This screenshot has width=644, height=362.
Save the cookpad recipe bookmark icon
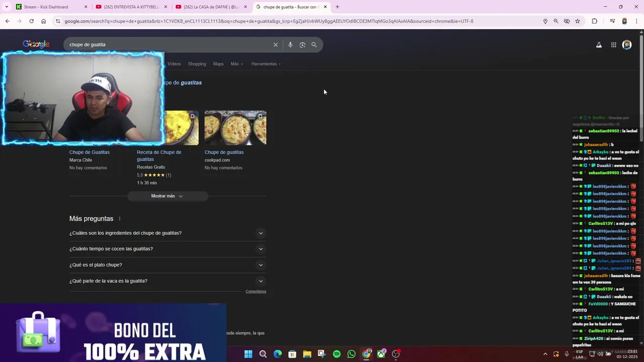pyautogui.click(x=260, y=116)
